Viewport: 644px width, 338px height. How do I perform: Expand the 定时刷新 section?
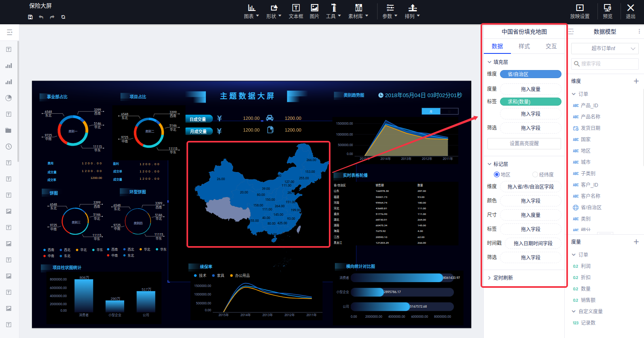click(x=503, y=278)
